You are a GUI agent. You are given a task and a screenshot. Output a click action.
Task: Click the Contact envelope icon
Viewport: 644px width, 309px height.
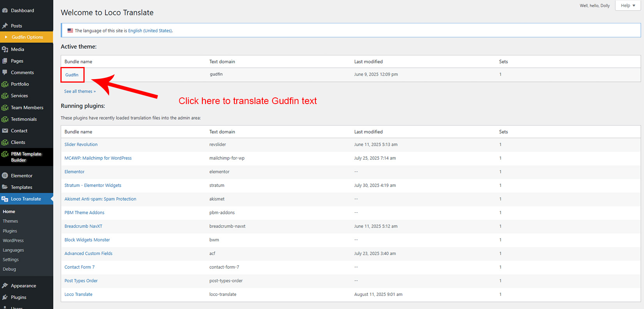(5, 131)
